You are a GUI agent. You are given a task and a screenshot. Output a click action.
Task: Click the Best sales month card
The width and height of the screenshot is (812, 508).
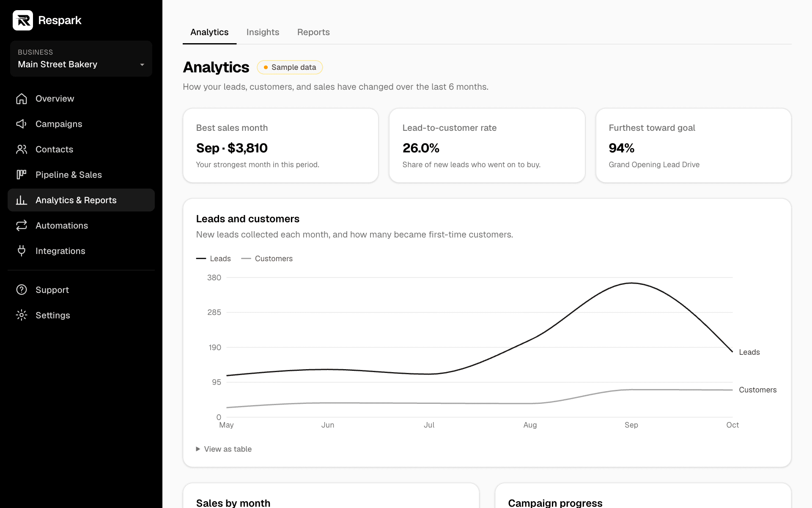pyautogui.click(x=281, y=146)
